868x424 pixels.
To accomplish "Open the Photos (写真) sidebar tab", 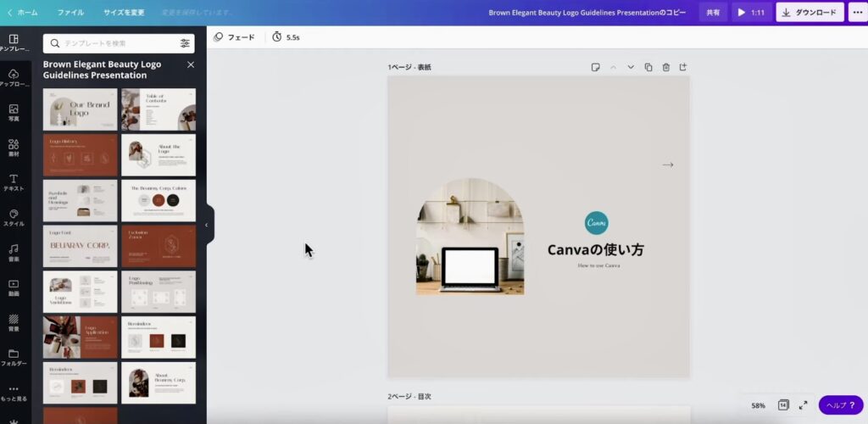I will tap(14, 113).
